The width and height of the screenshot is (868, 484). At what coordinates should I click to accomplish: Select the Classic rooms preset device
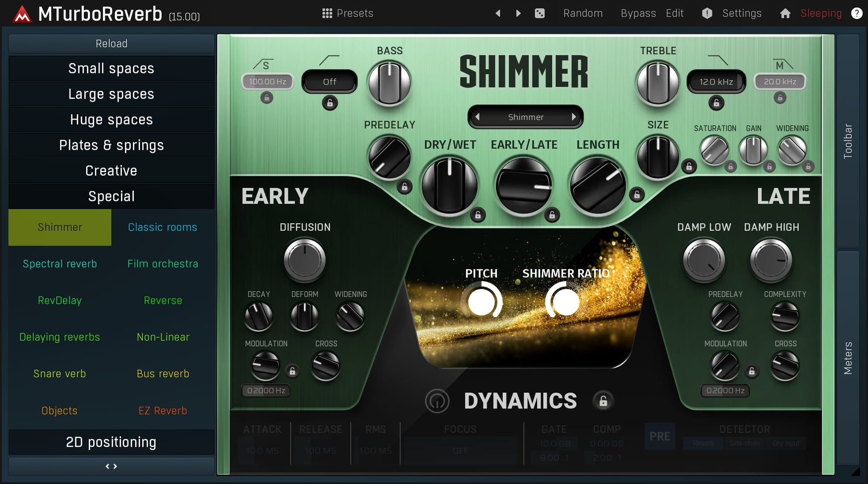tap(162, 227)
